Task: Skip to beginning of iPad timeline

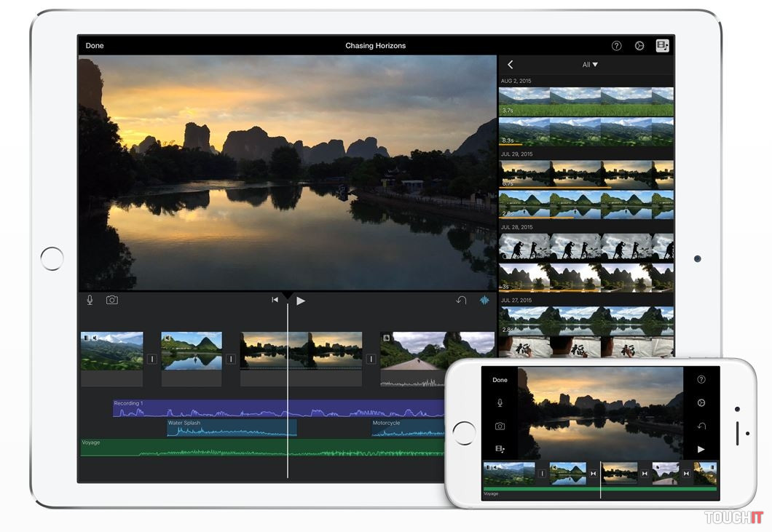Action: tap(275, 300)
